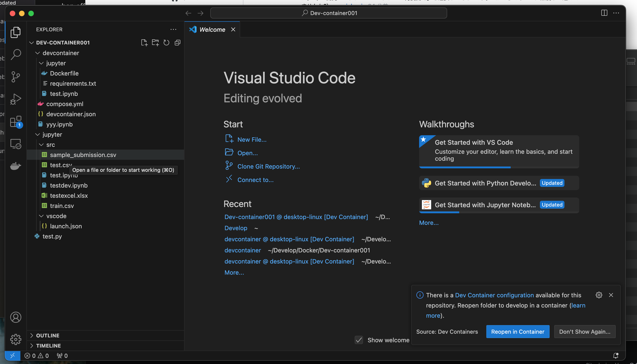Go forward using the navigation arrow
Screen dimensions: 637x364
[201, 13]
